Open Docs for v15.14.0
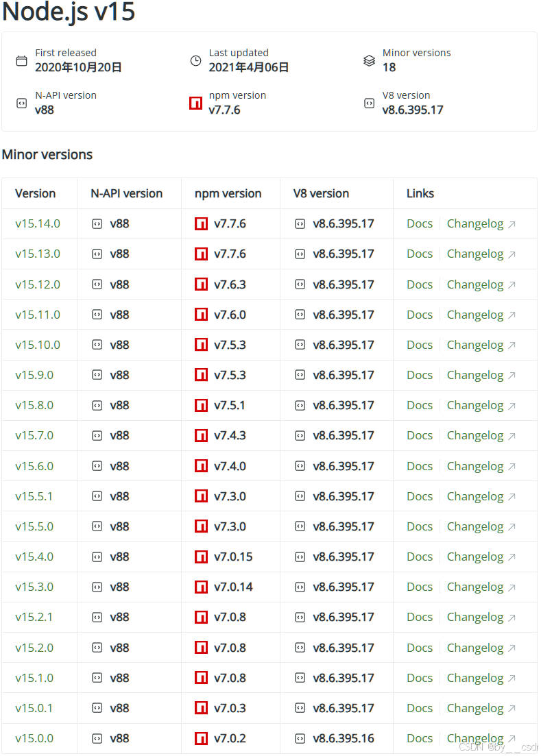541x756 pixels. (x=420, y=223)
